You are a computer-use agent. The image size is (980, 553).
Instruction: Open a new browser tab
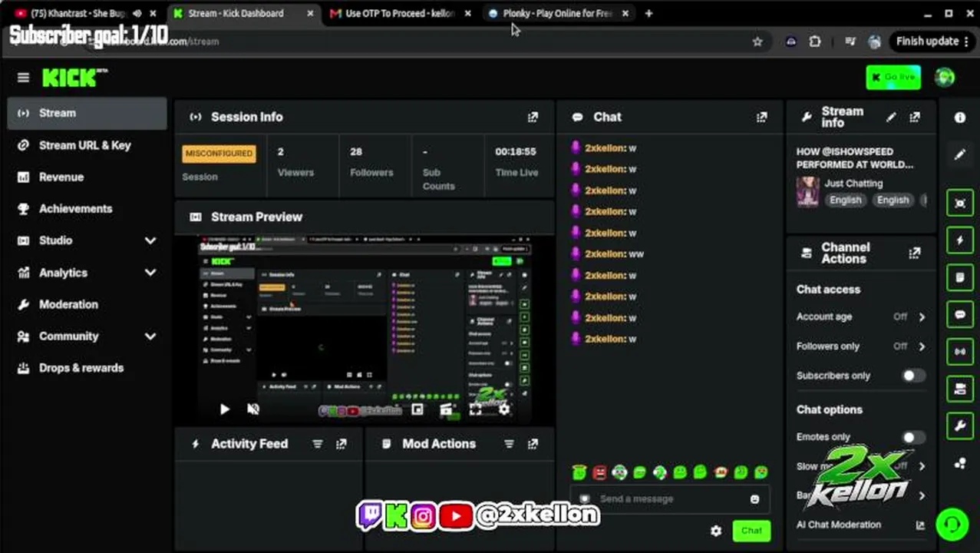click(648, 13)
